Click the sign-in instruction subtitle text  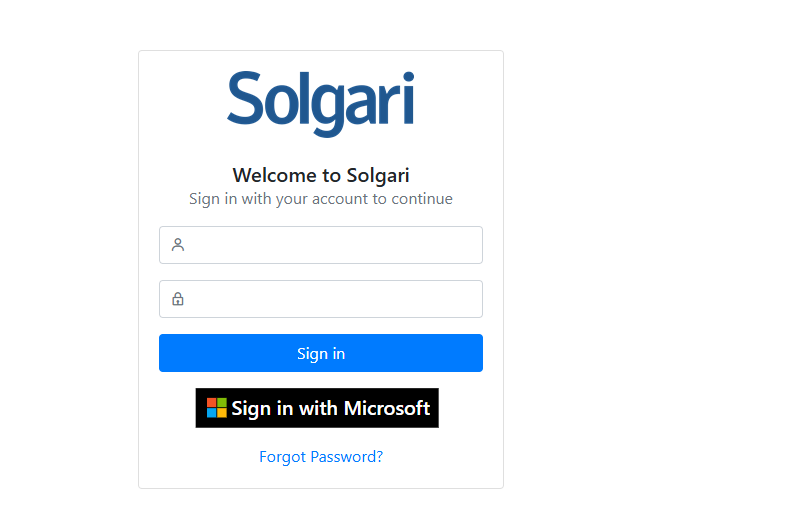tap(321, 199)
